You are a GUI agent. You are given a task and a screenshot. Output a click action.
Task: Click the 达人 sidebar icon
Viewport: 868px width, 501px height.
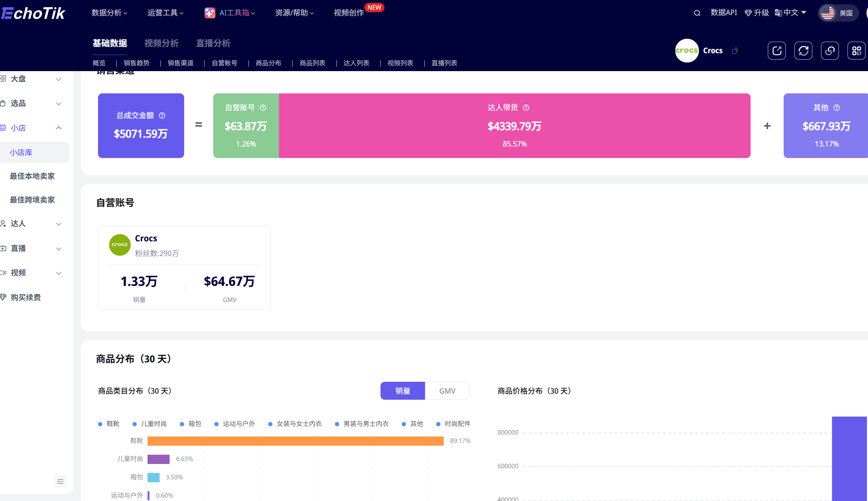[x=4, y=223]
